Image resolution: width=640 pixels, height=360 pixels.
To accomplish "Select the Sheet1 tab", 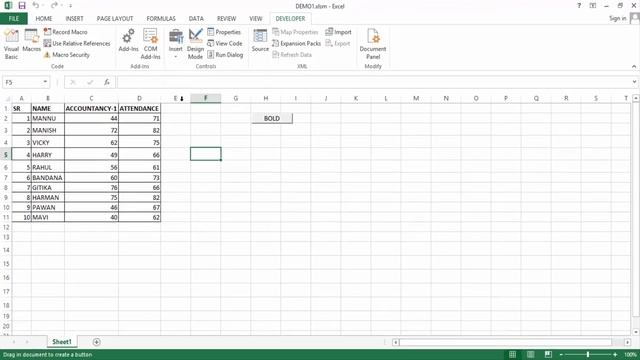I will pos(62,342).
